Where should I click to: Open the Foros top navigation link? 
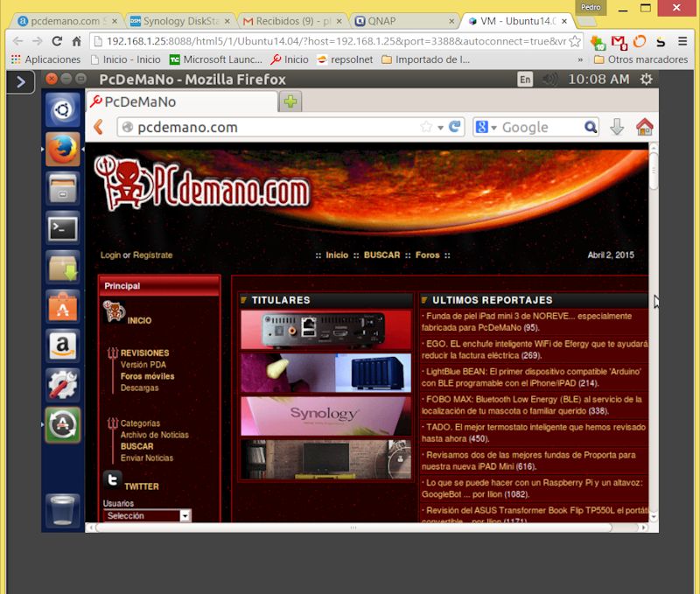pyautogui.click(x=427, y=255)
